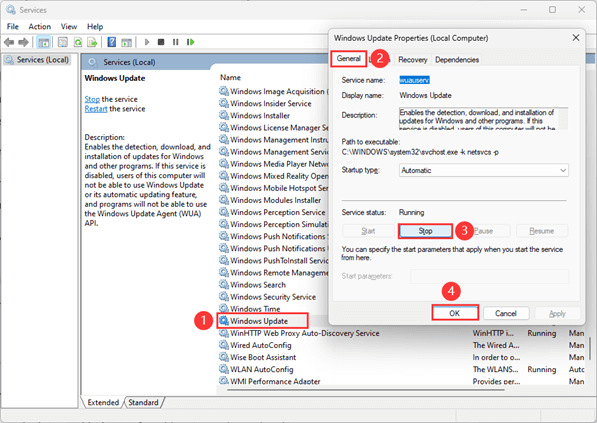Open the Help toolbar icon
This screenshot has height=423, width=597.
point(112,42)
